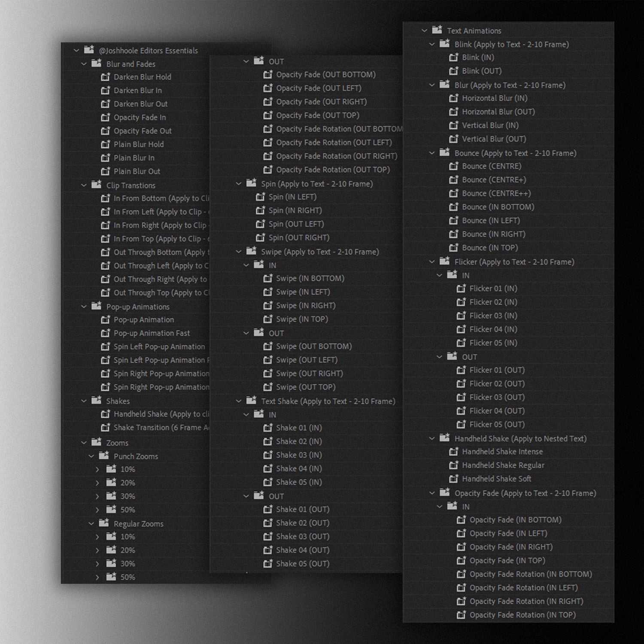Collapse the Text Shake group arrow

[239, 401]
